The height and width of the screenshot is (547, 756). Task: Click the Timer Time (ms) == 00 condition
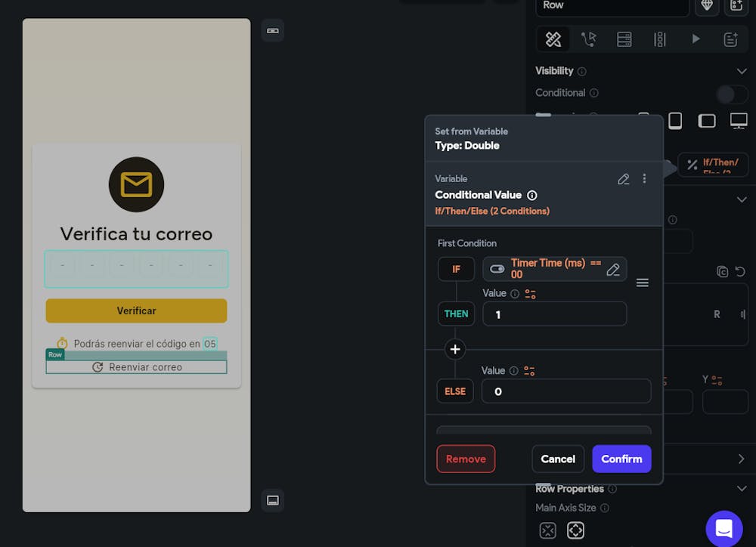coord(556,268)
